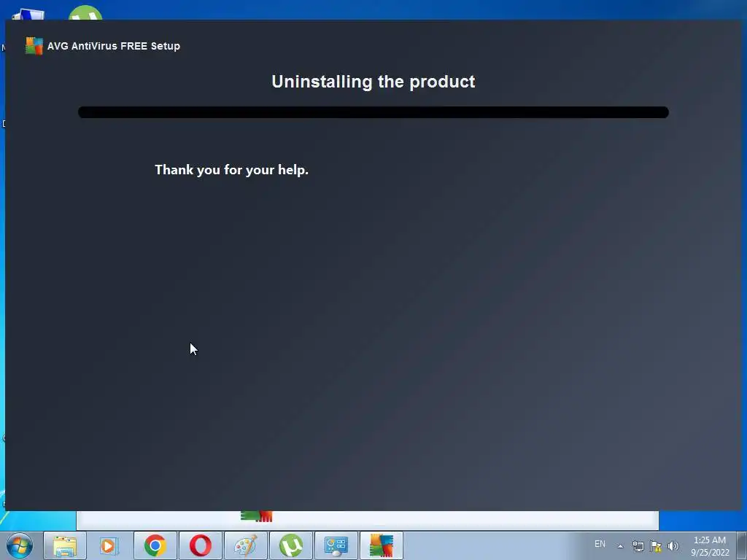Open the Windows Start menu
The height and width of the screenshot is (560, 747).
point(20,545)
